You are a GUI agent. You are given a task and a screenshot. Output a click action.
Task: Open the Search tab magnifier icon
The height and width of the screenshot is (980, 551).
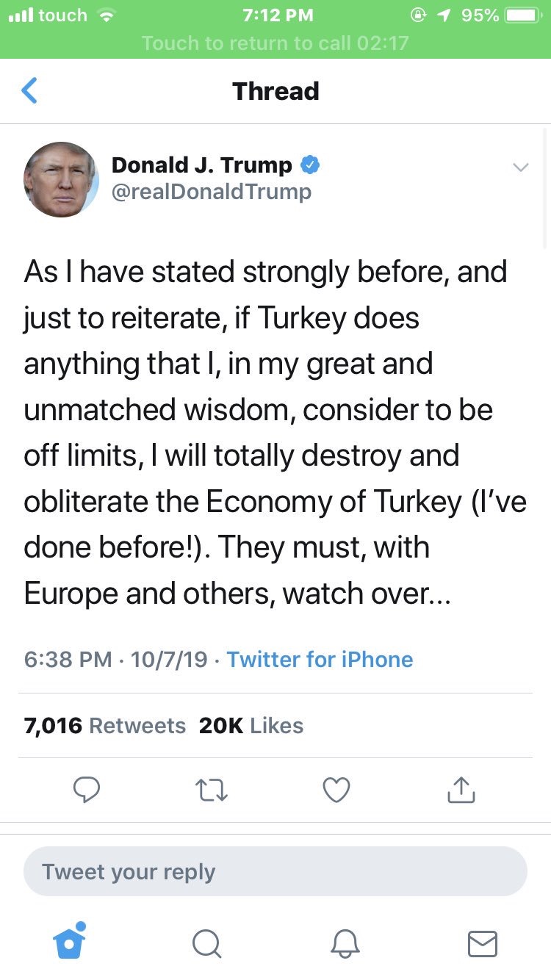[x=206, y=943]
